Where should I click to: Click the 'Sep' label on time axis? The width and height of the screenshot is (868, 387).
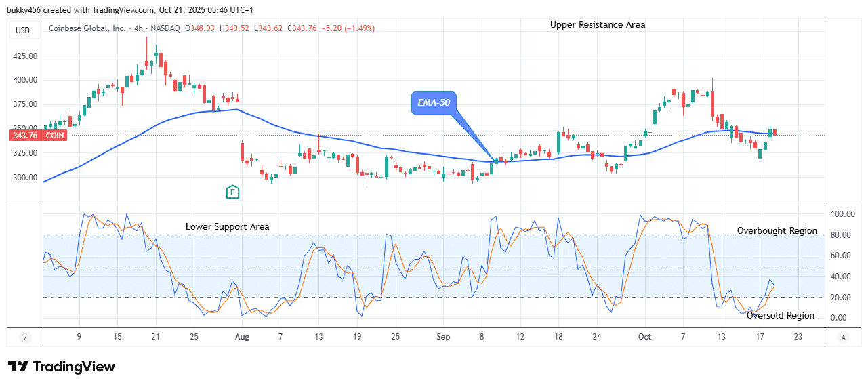click(443, 337)
